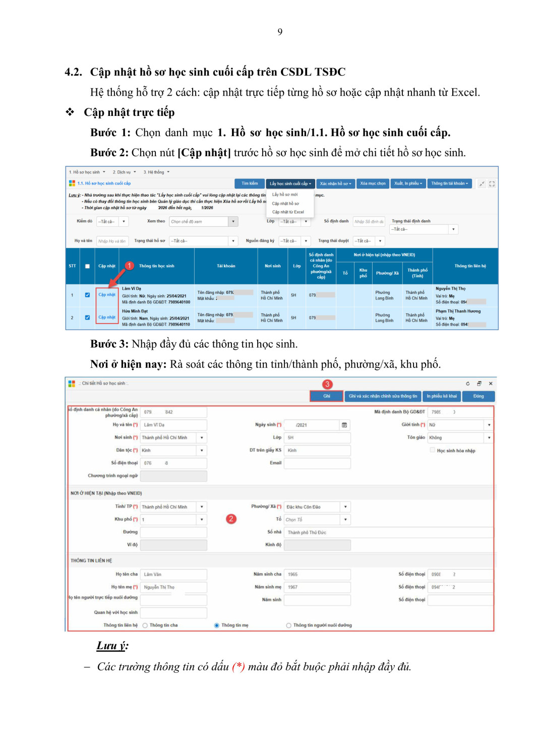Expand the Phường/Xã dropdown showing Đặc khu Côn Đảo
535x756 pixels.
pyautogui.click(x=345, y=507)
